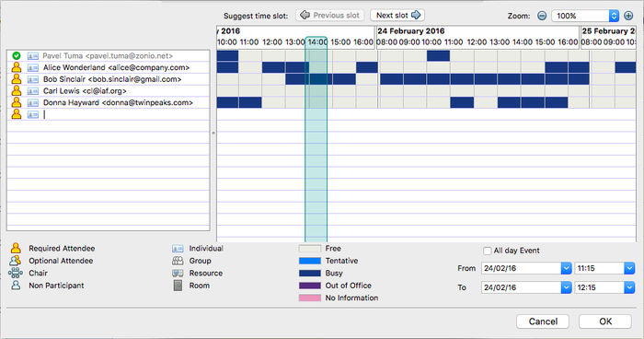Click the Required Attendee legend icon
This screenshot has height=339, width=644.
point(16,248)
